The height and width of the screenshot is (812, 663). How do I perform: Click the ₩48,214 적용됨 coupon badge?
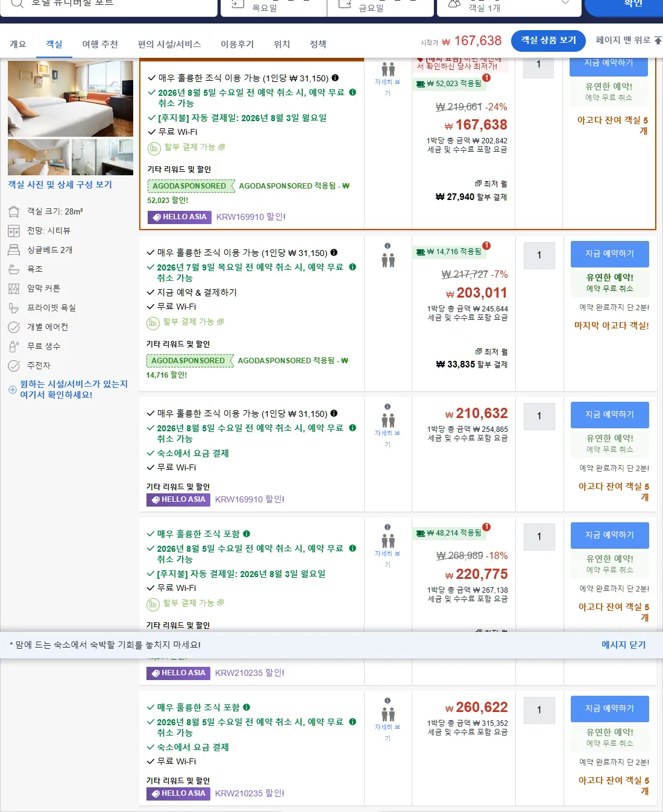click(449, 533)
